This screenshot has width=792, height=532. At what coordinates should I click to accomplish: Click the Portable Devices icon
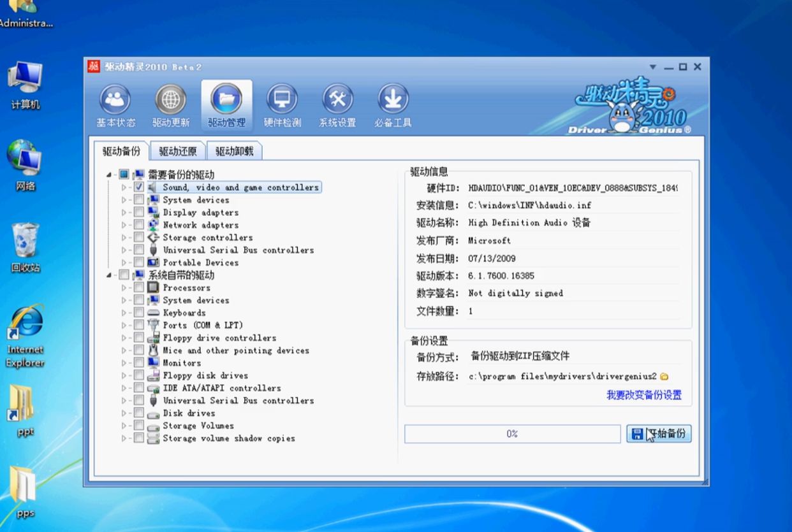click(x=153, y=262)
